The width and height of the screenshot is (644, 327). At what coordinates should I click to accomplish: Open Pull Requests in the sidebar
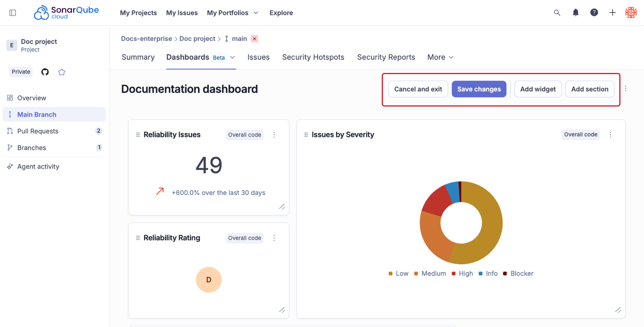coord(38,131)
